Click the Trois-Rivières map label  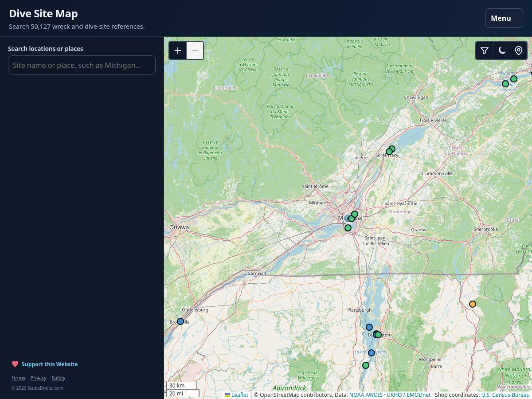click(433, 121)
